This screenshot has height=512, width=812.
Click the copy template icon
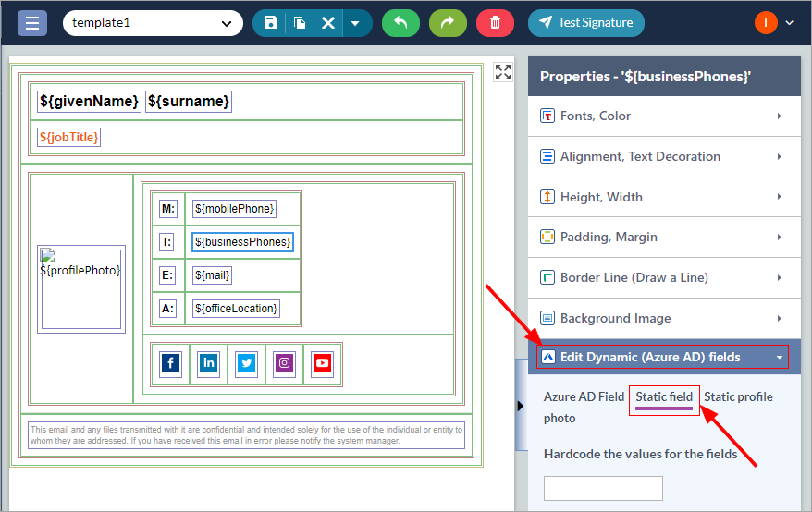coord(300,23)
